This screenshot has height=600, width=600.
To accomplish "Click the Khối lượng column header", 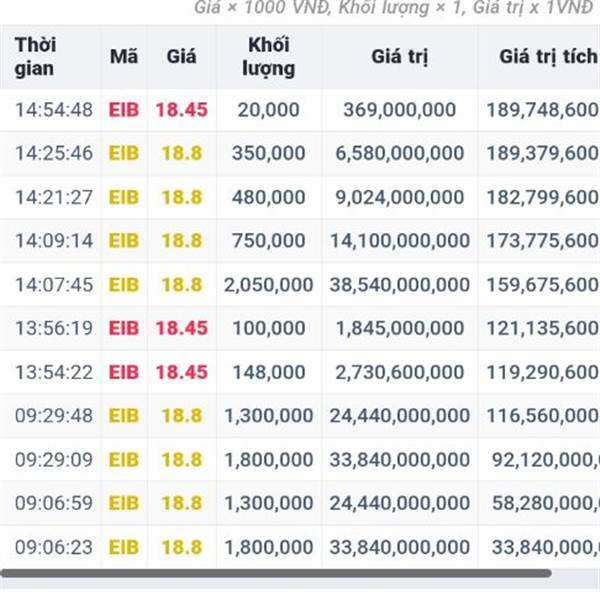I will click(x=269, y=57).
